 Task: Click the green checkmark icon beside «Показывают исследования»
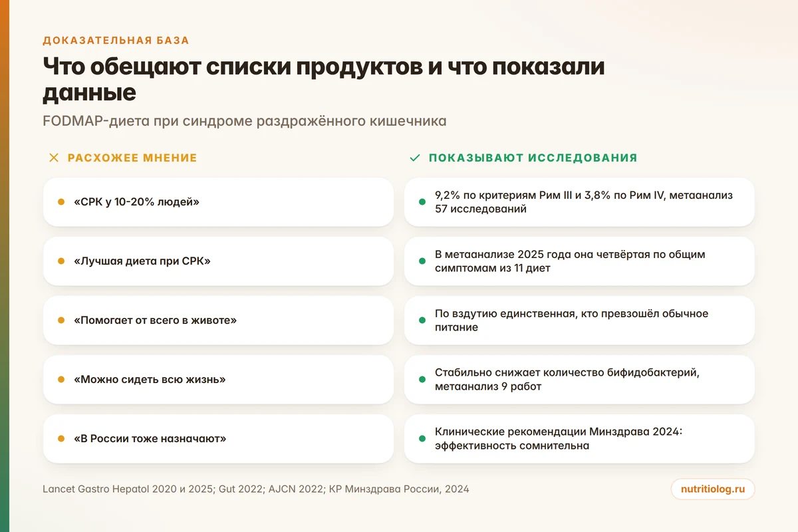[415, 158]
